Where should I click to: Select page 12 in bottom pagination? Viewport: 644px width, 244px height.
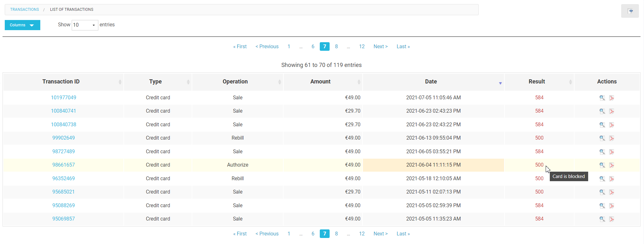(x=362, y=234)
